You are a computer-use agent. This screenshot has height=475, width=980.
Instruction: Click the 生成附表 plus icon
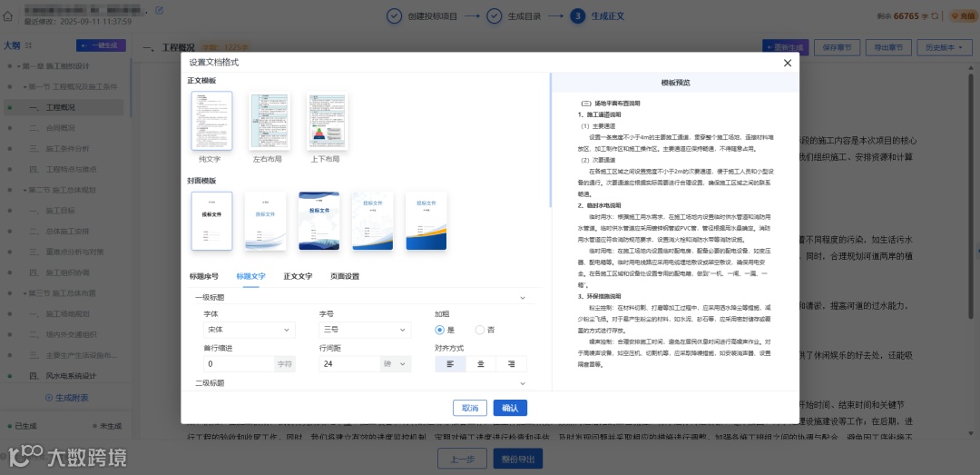(x=49, y=398)
